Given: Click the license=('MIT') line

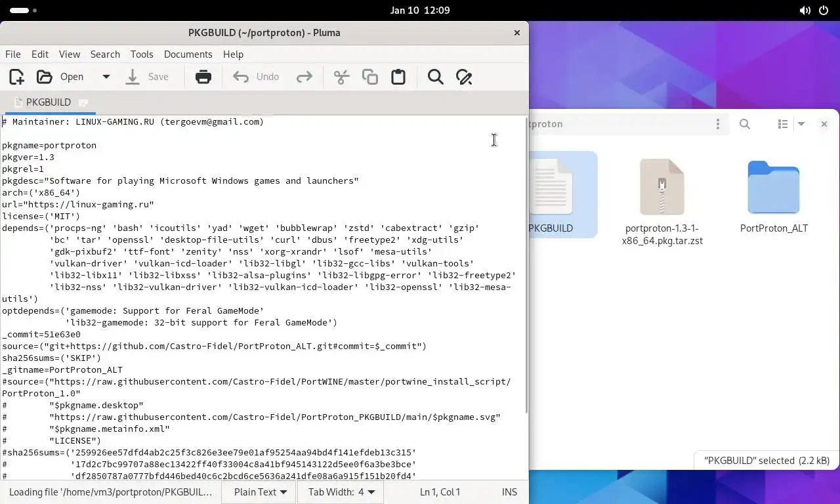Looking at the screenshot, I should click(x=41, y=216).
